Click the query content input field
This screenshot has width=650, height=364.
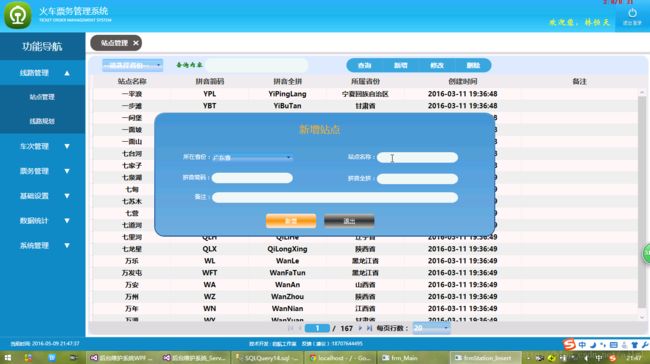pyautogui.click(x=257, y=65)
